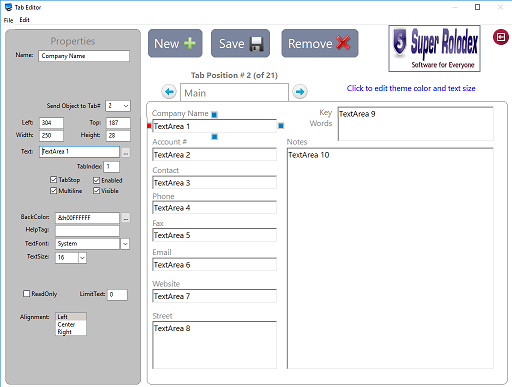Select the TextArea 8 street box
The width and height of the screenshot is (512, 387).
[214, 345]
